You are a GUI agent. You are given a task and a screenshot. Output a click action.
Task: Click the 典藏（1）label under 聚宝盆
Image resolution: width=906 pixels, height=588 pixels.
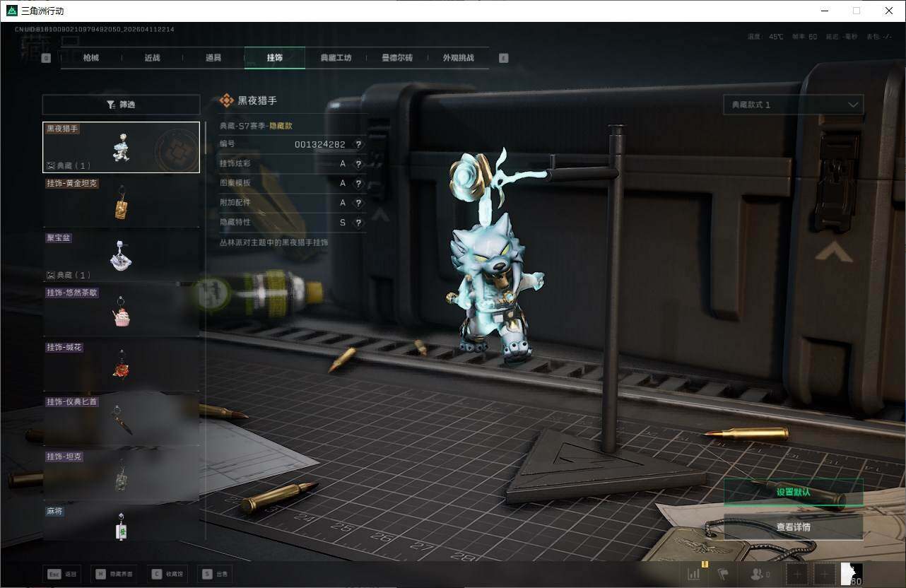[x=69, y=275]
